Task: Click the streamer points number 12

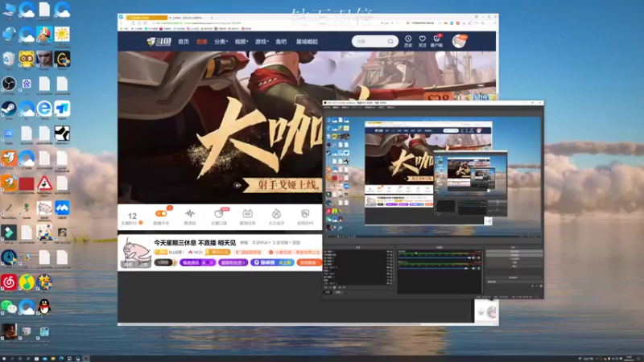Action: pos(132,216)
